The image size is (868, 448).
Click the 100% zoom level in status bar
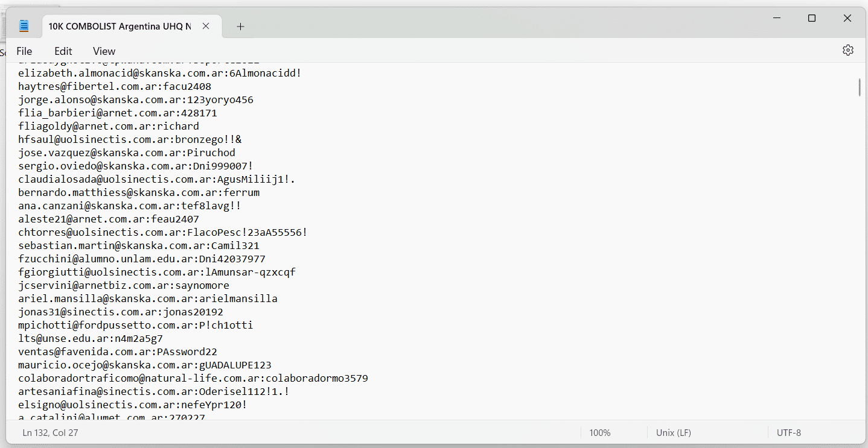pos(600,433)
